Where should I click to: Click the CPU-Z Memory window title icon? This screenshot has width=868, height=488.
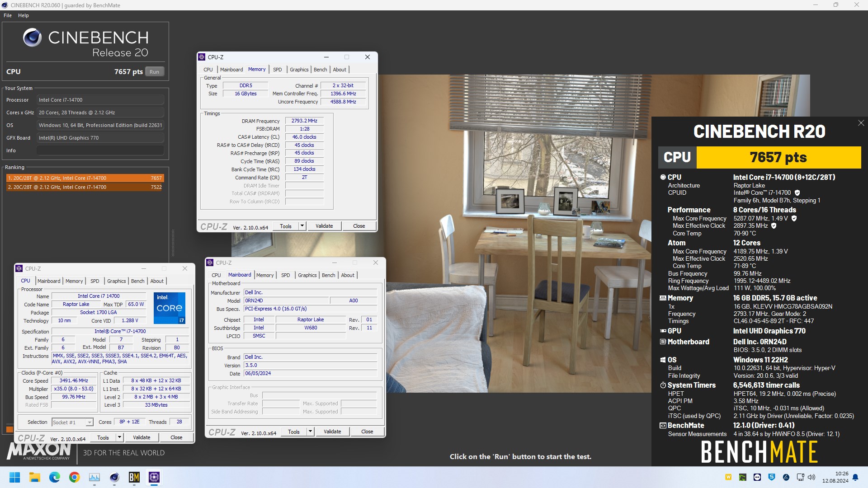coord(202,57)
